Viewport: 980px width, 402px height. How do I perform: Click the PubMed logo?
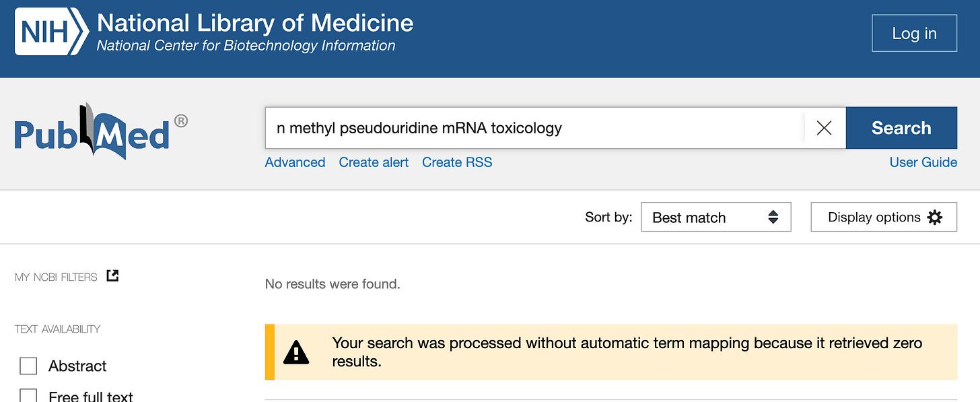(x=101, y=132)
